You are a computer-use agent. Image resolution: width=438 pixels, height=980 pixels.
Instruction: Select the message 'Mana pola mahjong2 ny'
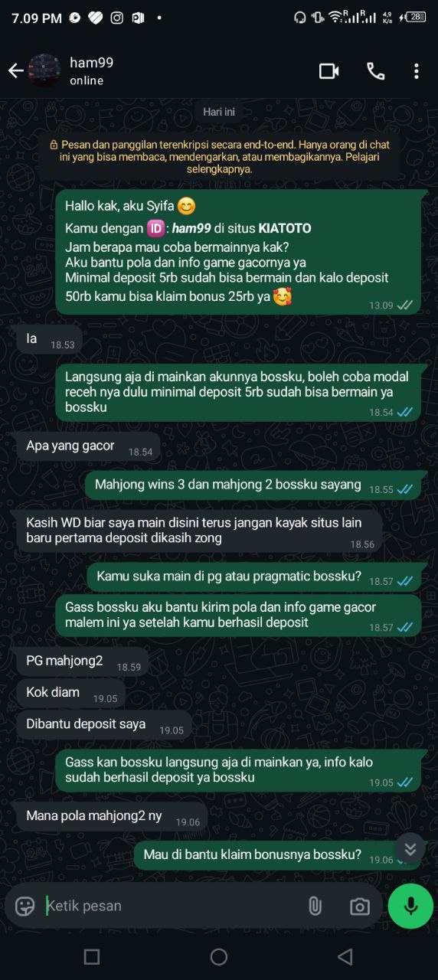tap(112, 816)
